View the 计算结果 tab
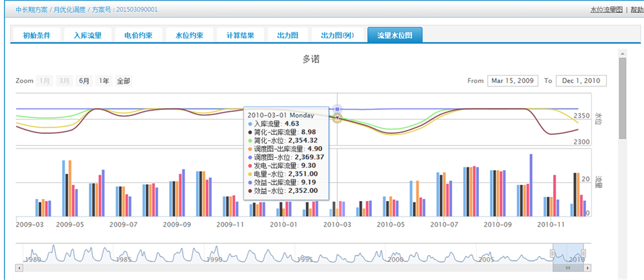644x280 pixels. (x=240, y=35)
